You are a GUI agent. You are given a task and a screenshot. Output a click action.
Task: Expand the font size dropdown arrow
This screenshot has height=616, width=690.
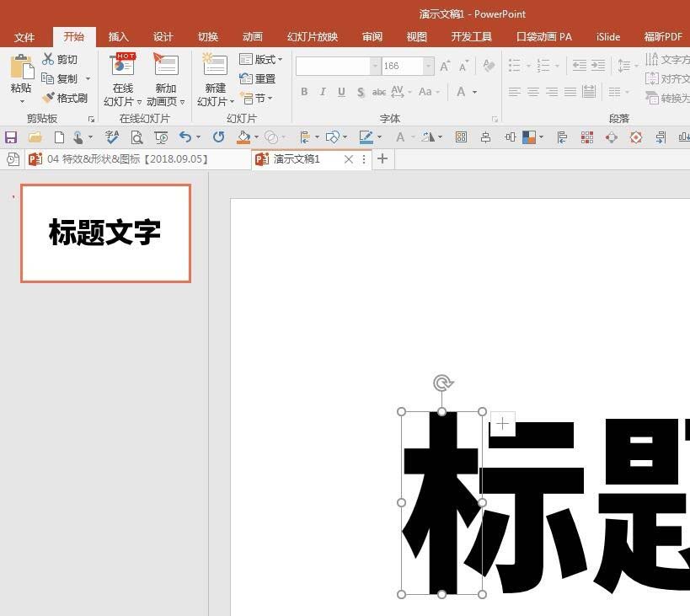point(428,66)
